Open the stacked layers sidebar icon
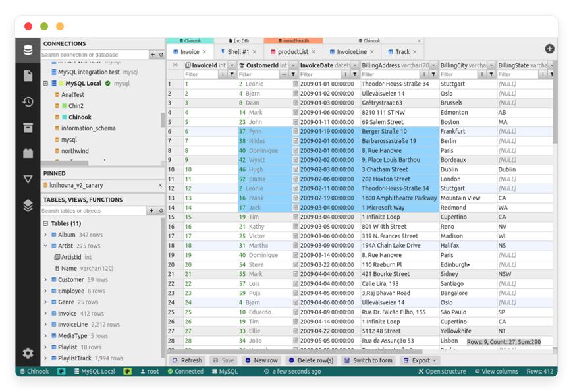Image resolution: width=573 pixels, height=392 pixels. [x=28, y=205]
